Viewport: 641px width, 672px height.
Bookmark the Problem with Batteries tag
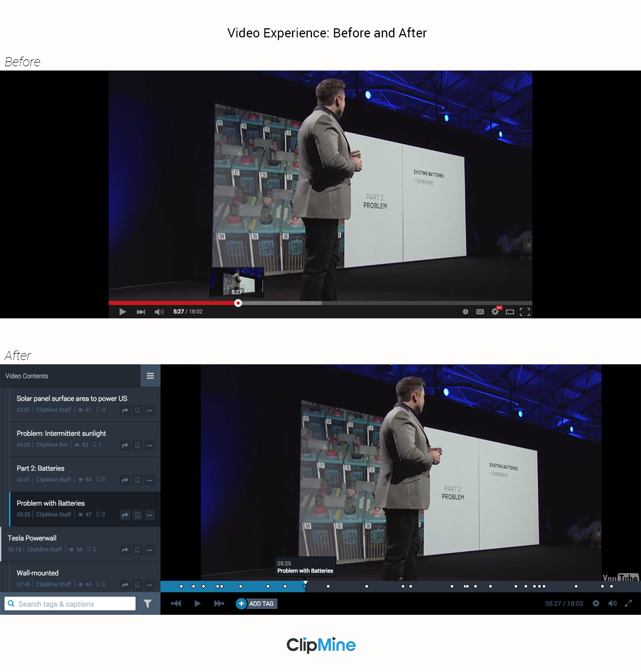point(137,515)
